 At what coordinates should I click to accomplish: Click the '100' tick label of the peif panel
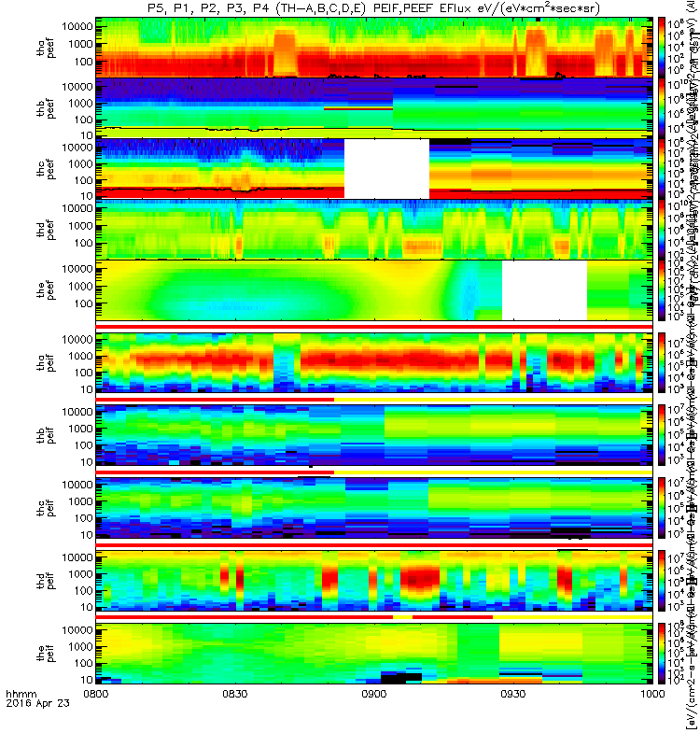point(84,663)
